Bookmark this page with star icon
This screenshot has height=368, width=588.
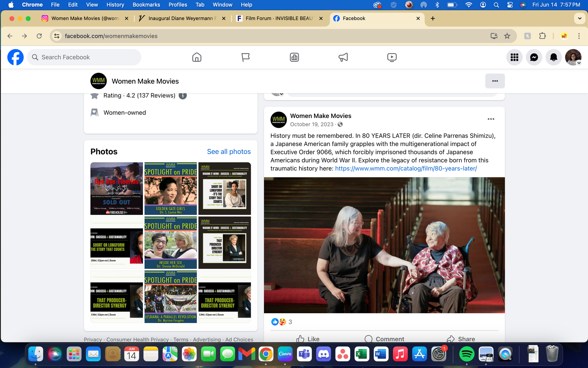click(x=507, y=36)
